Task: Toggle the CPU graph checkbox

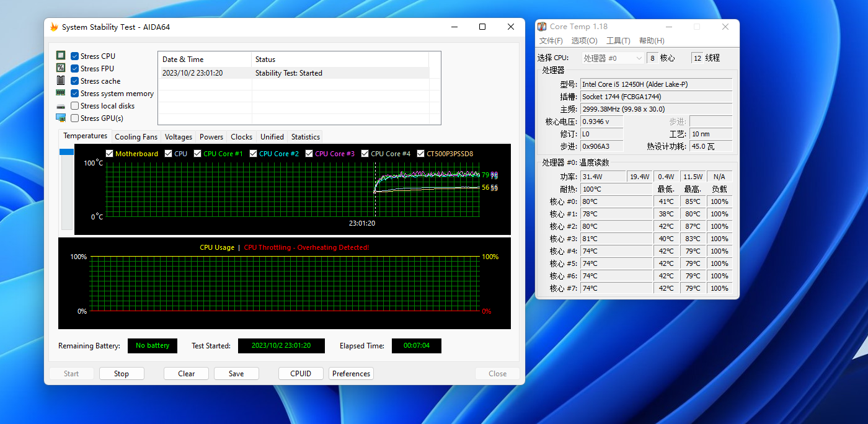Action: 169,154
